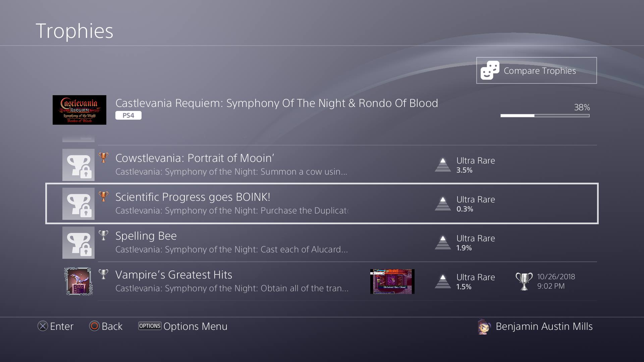The image size is (644, 362).
Task: Click the Compare Trophies faces icon
Action: click(490, 70)
